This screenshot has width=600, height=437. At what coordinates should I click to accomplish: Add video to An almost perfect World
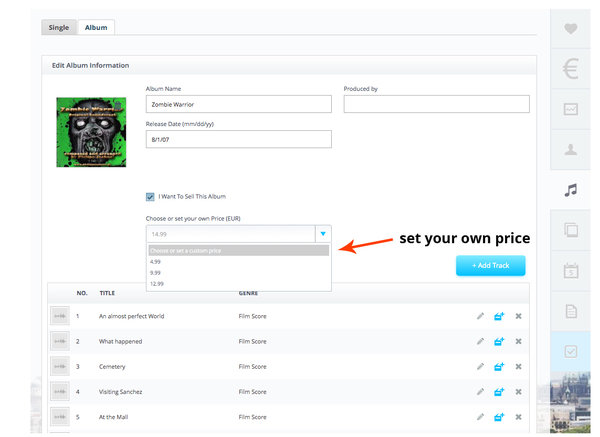point(499,316)
